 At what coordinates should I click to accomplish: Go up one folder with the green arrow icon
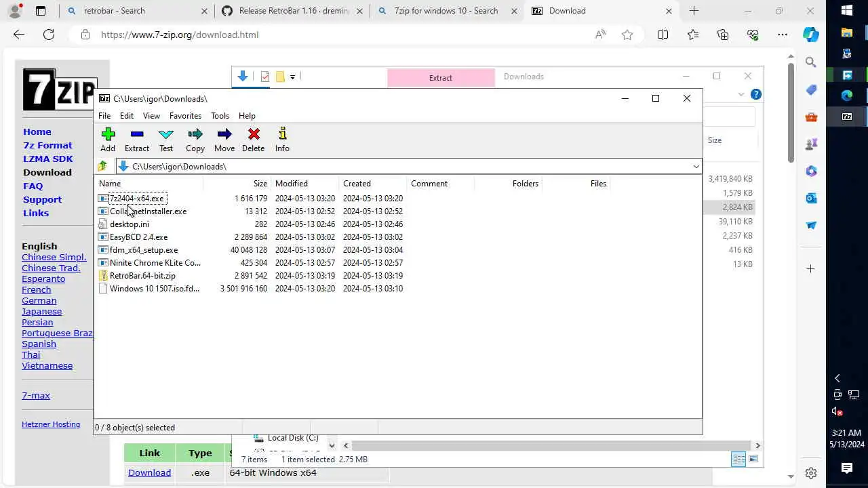click(102, 166)
